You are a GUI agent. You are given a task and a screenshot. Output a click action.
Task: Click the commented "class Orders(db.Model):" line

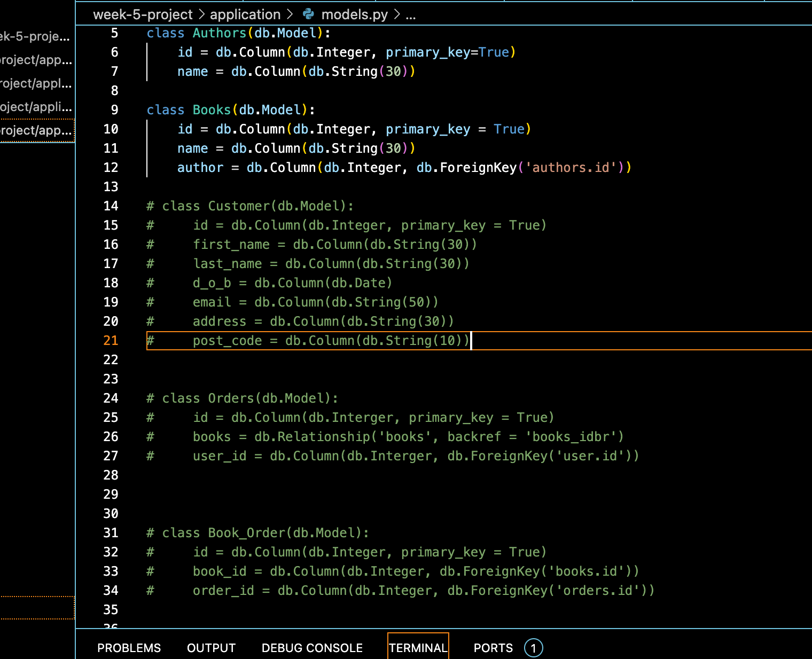tap(243, 398)
